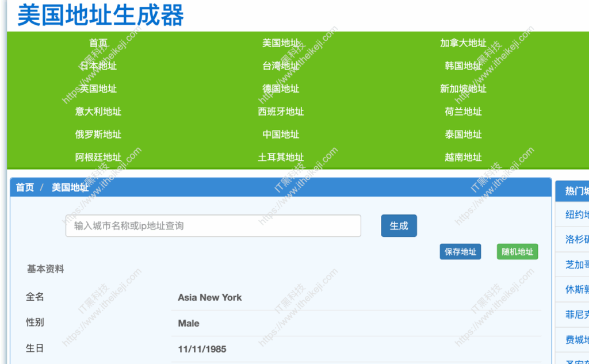
Task: Open the 英国地址 generator
Action: (x=97, y=89)
